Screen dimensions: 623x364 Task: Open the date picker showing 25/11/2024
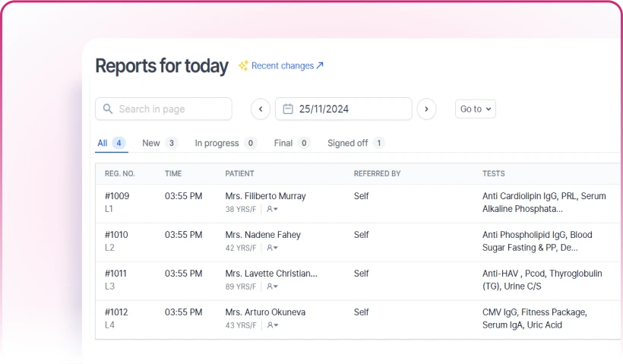pyautogui.click(x=343, y=109)
